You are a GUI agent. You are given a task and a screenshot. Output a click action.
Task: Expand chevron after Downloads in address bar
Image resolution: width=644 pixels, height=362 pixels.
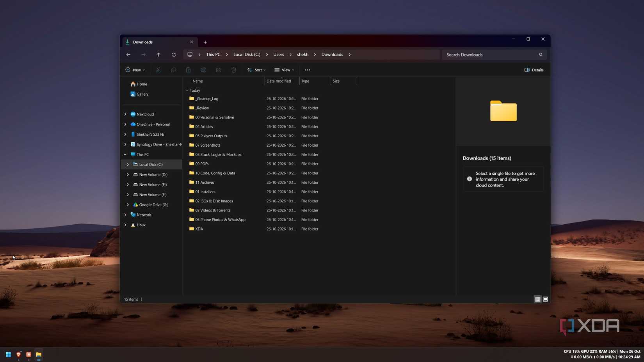click(350, 55)
